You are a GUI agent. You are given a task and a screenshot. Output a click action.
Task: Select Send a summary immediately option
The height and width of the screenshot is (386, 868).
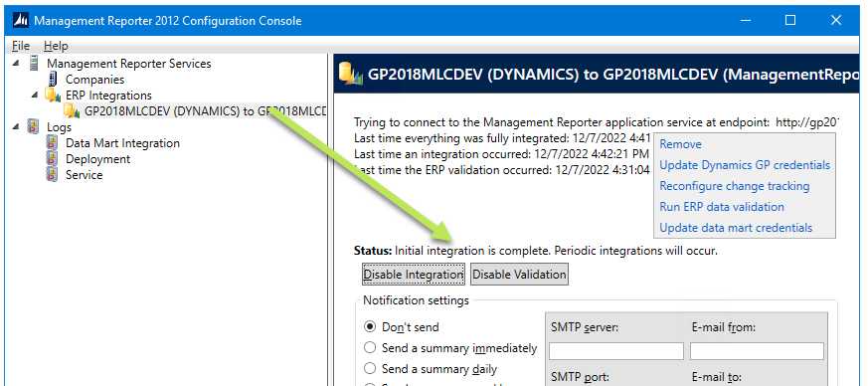369,348
